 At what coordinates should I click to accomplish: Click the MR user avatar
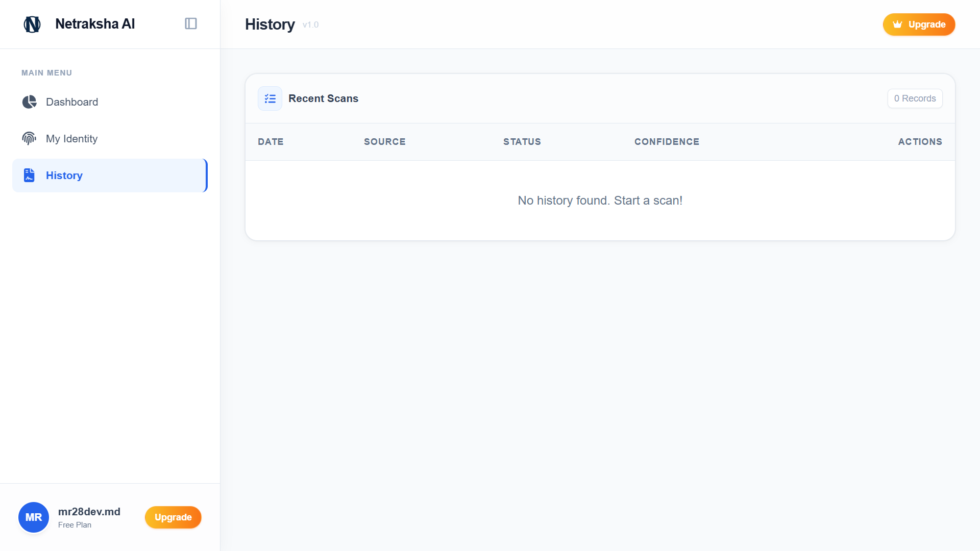pyautogui.click(x=34, y=517)
